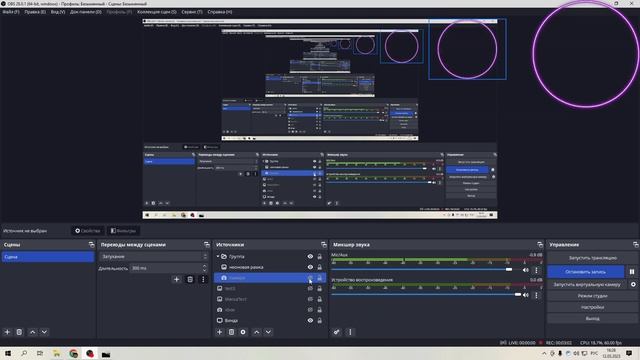The image size is (640, 360).
Task: Remove selected scene with trash icon
Action: (x=19, y=332)
